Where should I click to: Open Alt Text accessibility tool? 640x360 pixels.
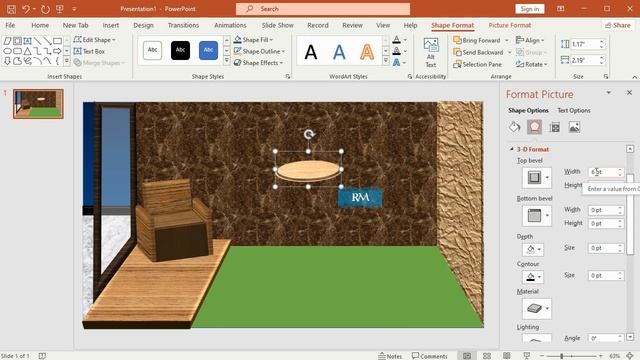click(x=431, y=53)
